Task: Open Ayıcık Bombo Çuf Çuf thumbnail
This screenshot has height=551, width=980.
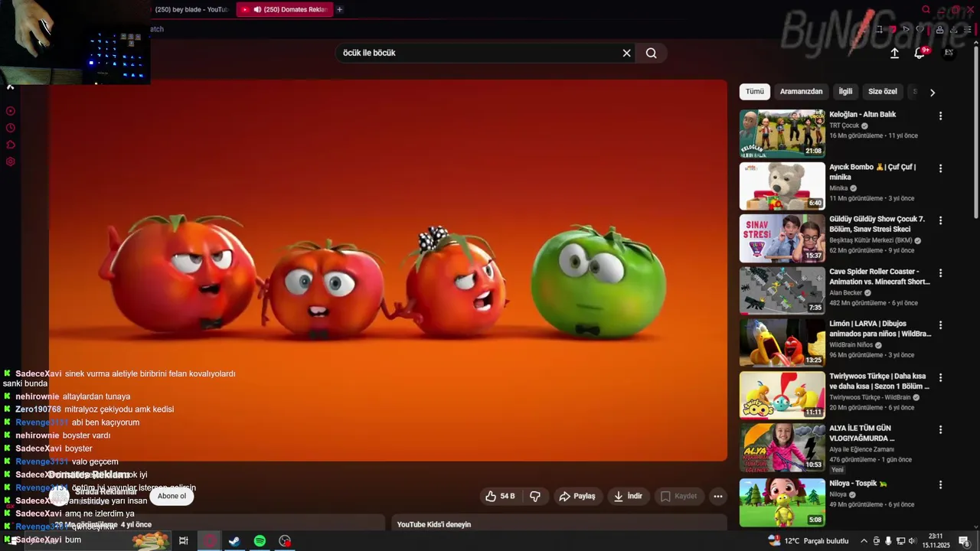Action: pos(782,186)
